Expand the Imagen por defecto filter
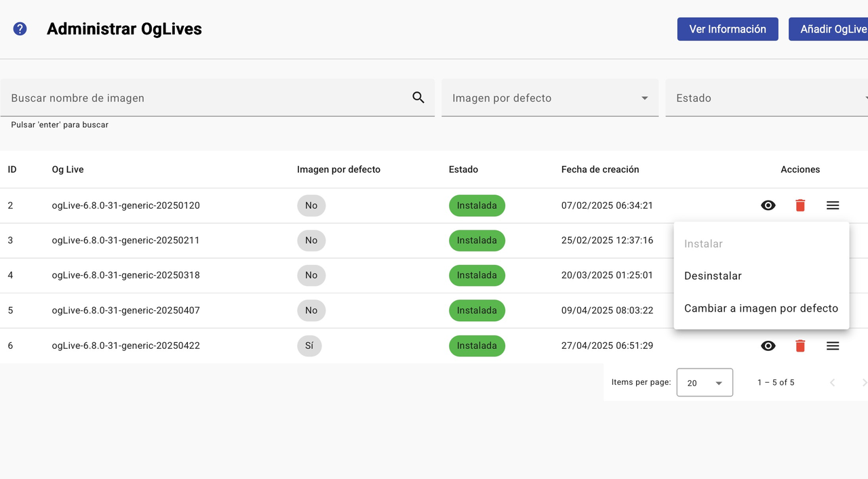The height and width of the screenshot is (479, 868). coord(549,98)
